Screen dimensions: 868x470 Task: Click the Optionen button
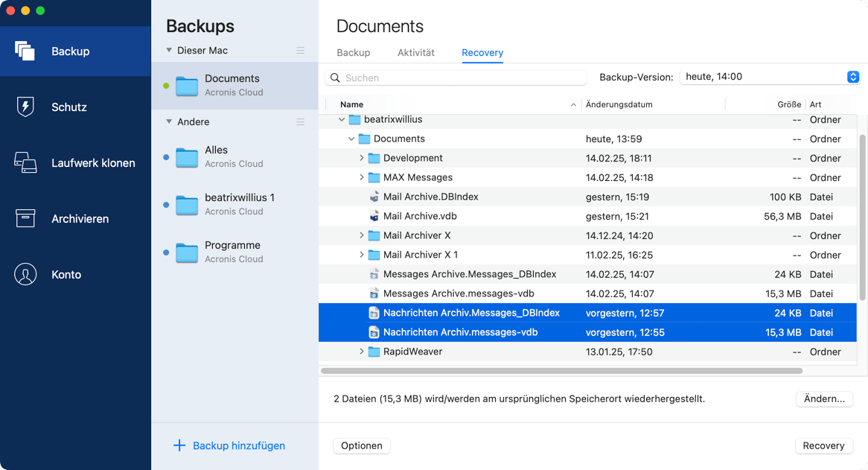click(x=362, y=445)
